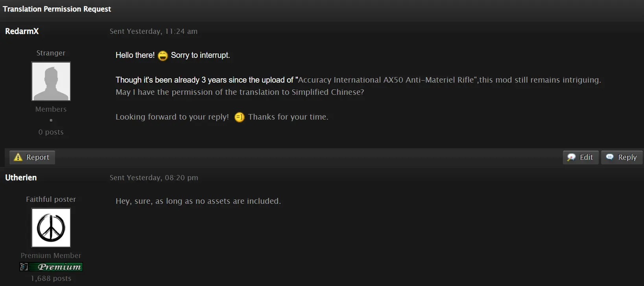The height and width of the screenshot is (286, 644).
Task: Open the RedarmX username profile link
Action: pyautogui.click(x=22, y=31)
